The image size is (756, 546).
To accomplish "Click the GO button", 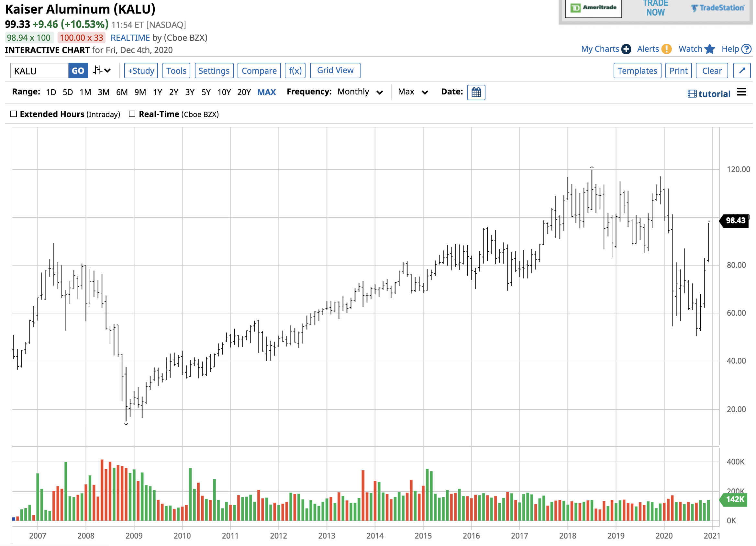I will (78, 71).
